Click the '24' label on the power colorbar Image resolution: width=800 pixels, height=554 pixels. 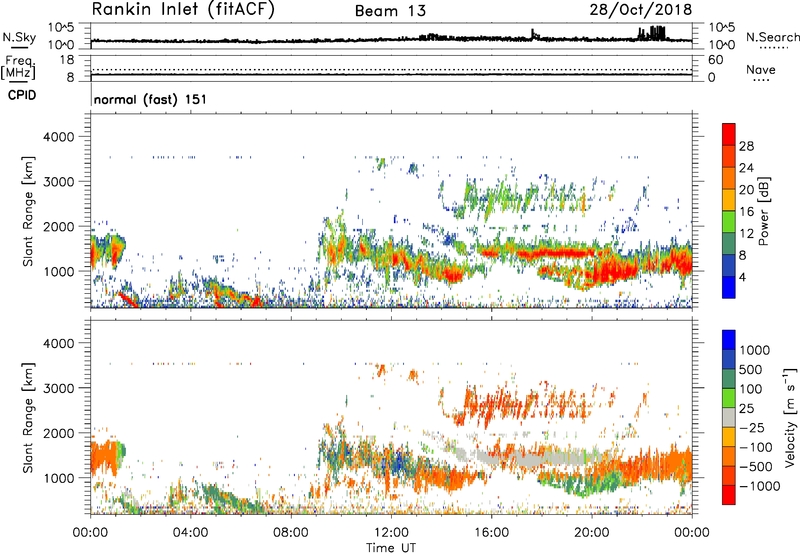tap(746, 168)
